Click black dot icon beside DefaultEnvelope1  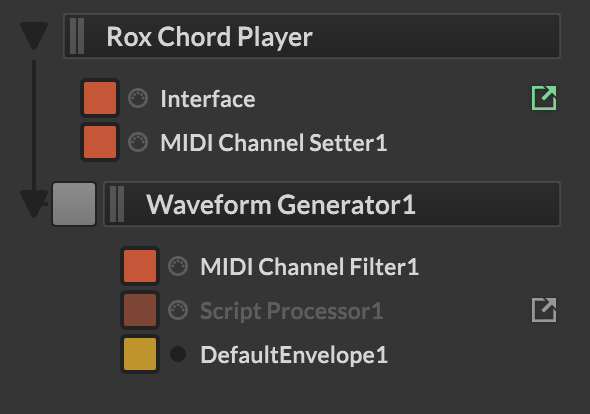178,354
